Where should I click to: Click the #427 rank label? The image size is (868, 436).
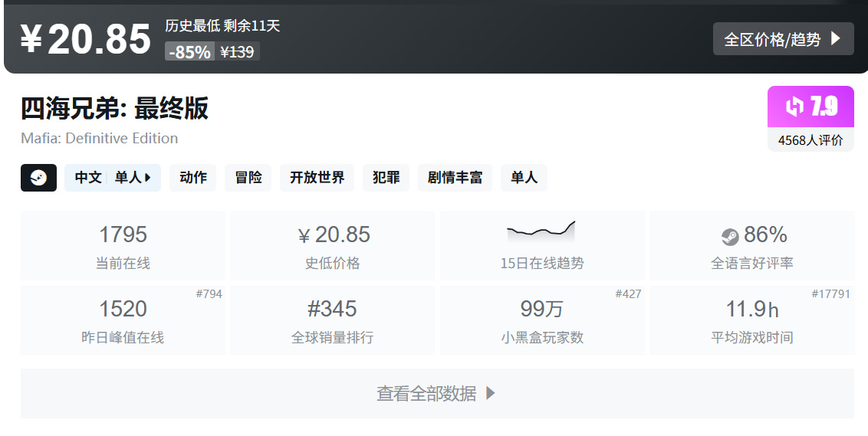pyautogui.click(x=628, y=293)
